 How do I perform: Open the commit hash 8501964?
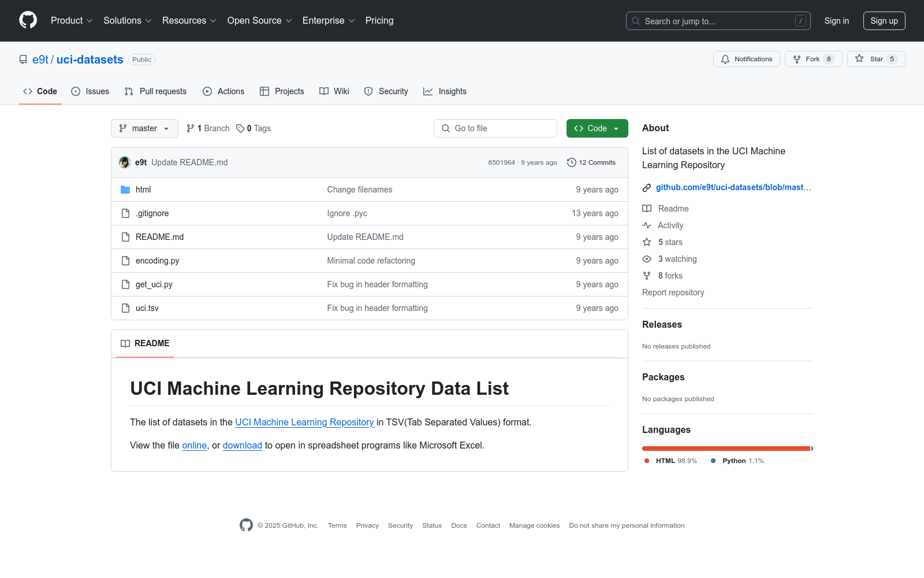[501, 162]
